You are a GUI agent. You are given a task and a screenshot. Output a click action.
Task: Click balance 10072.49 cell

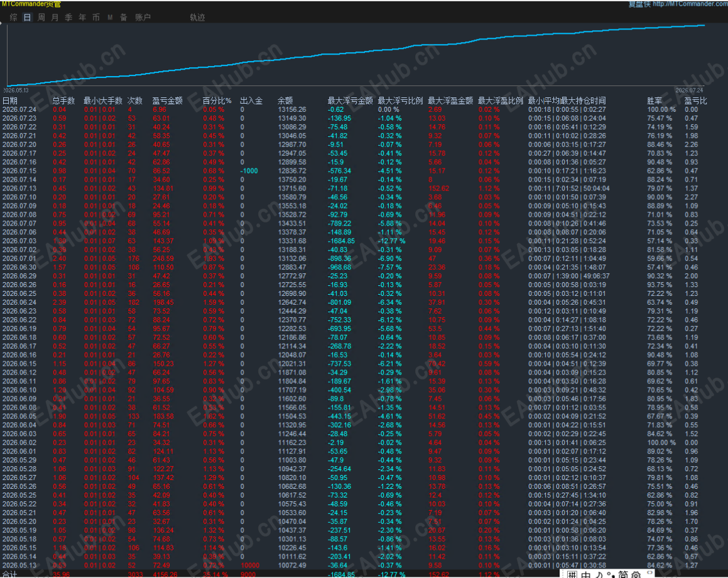(292, 565)
